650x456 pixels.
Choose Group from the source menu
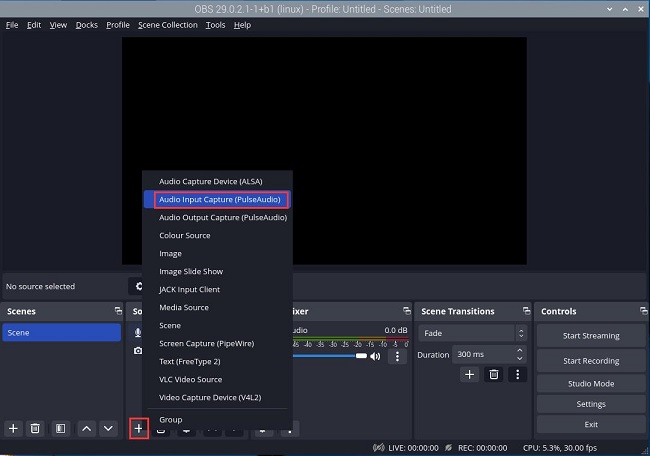[x=217, y=420]
